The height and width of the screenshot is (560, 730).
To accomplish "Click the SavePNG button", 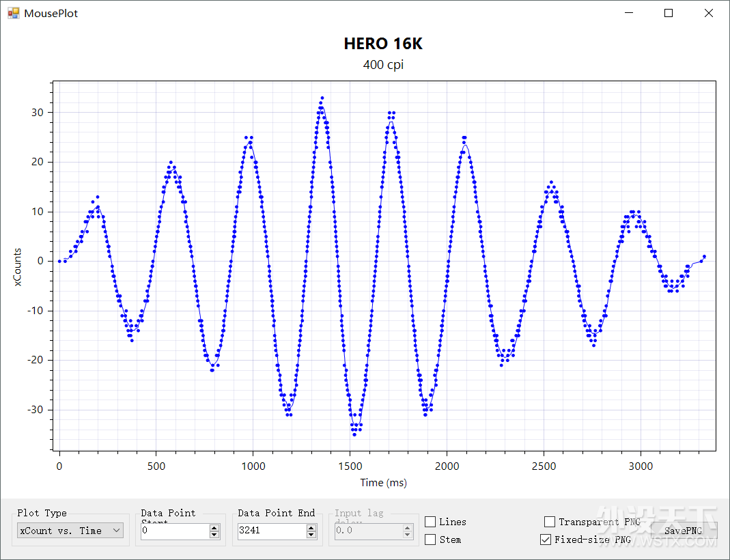I will pyautogui.click(x=684, y=531).
